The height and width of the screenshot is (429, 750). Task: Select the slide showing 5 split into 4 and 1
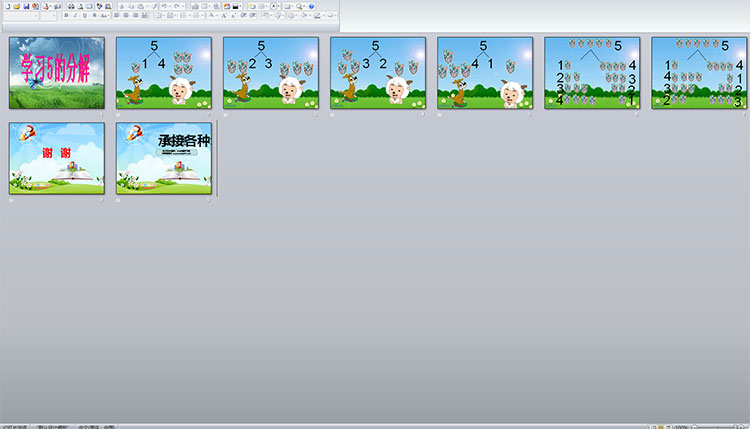pyautogui.click(x=485, y=73)
